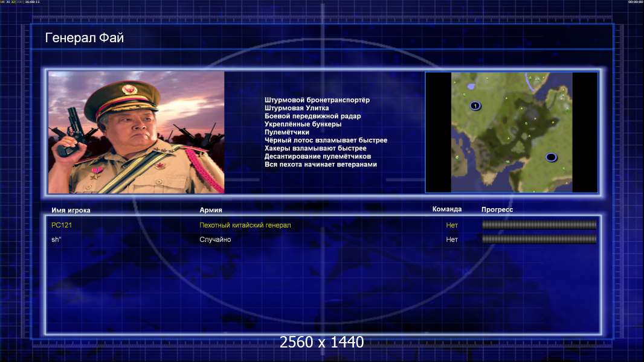Click the Нет team value for PC121
Screen dimensions: 644x362
coord(452,225)
